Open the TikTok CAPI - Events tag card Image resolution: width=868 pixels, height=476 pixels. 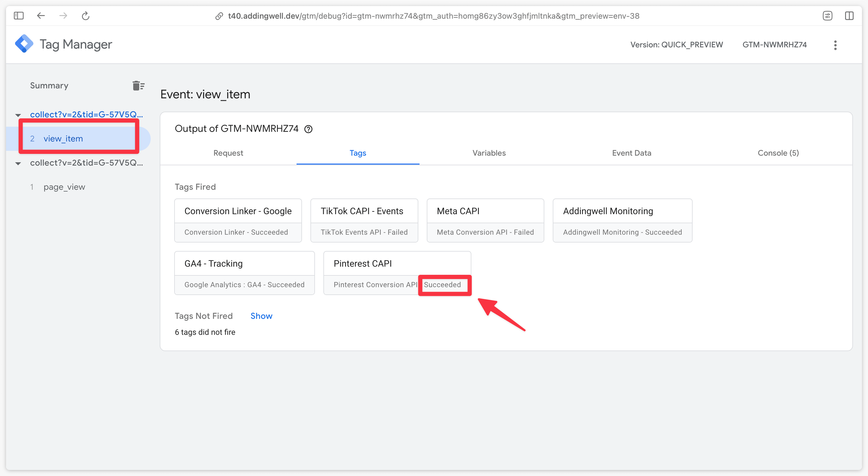[x=364, y=220]
